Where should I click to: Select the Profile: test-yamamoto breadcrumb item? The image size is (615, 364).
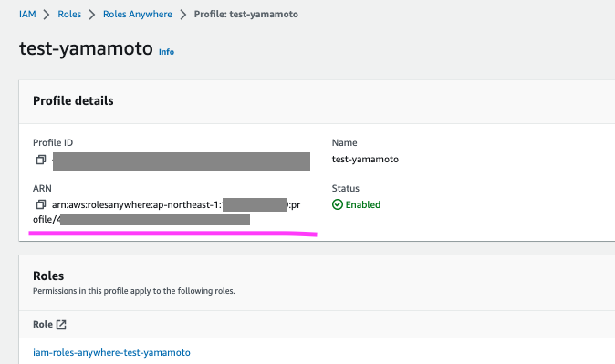(x=246, y=14)
